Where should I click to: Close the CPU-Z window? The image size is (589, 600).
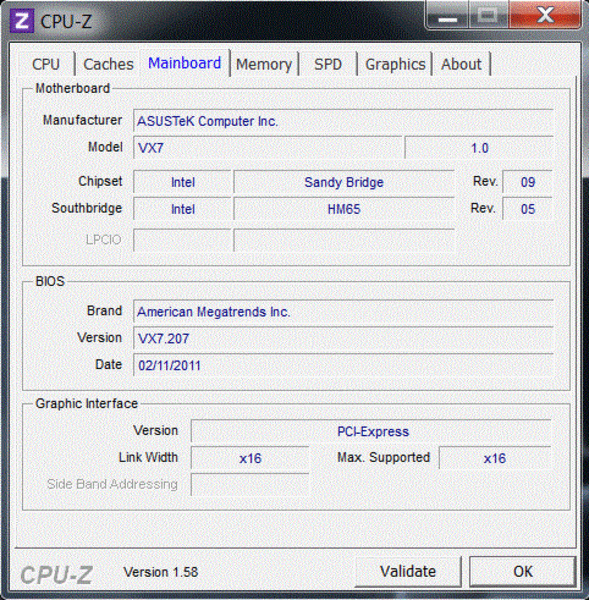coord(545,15)
